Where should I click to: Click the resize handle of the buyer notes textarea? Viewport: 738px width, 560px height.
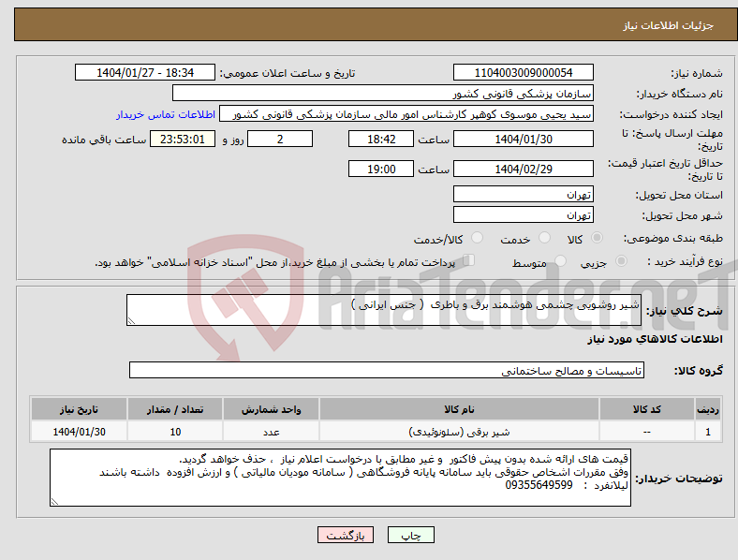point(54,502)
